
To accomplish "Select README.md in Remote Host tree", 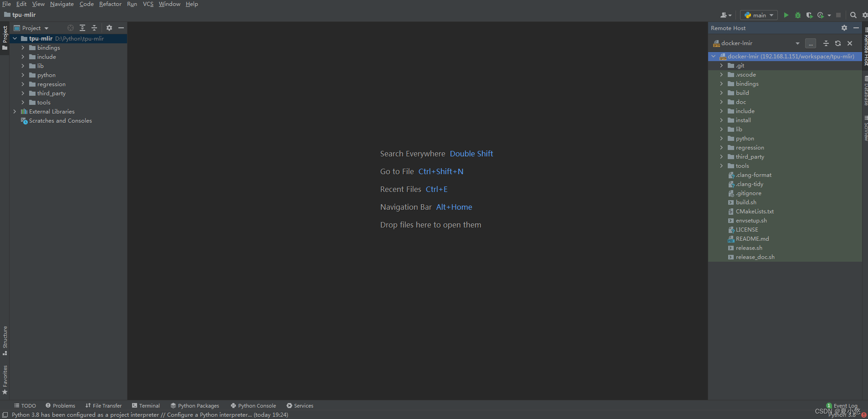I will pyautogui.click(x=752, y=239).
